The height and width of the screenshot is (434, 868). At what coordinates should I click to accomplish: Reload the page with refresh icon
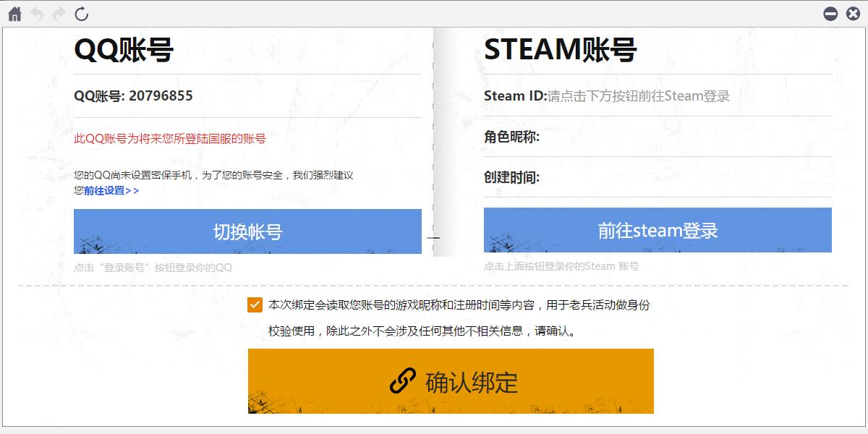click(x=82, y=13)
